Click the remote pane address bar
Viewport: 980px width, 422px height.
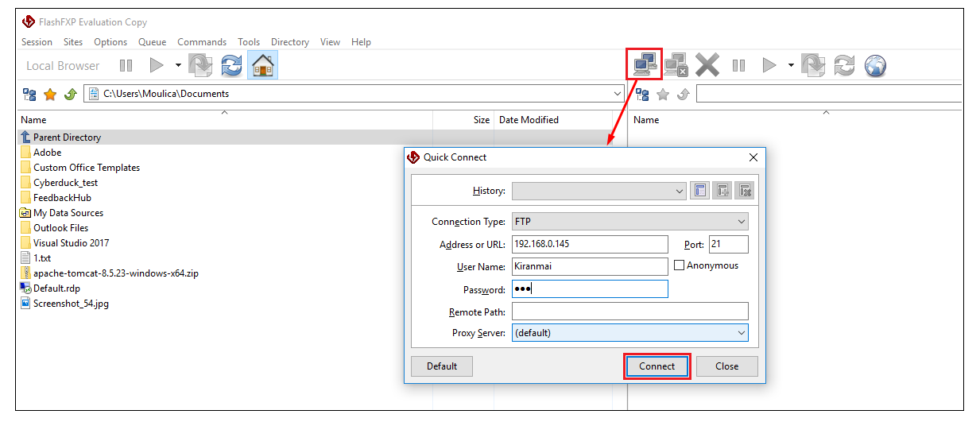829,94
